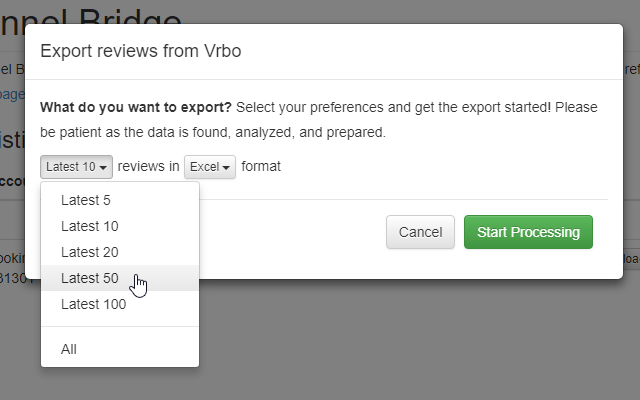The image size is (640, 400).
Task: Click the reviews in label text
Action: tap(149, 166)
